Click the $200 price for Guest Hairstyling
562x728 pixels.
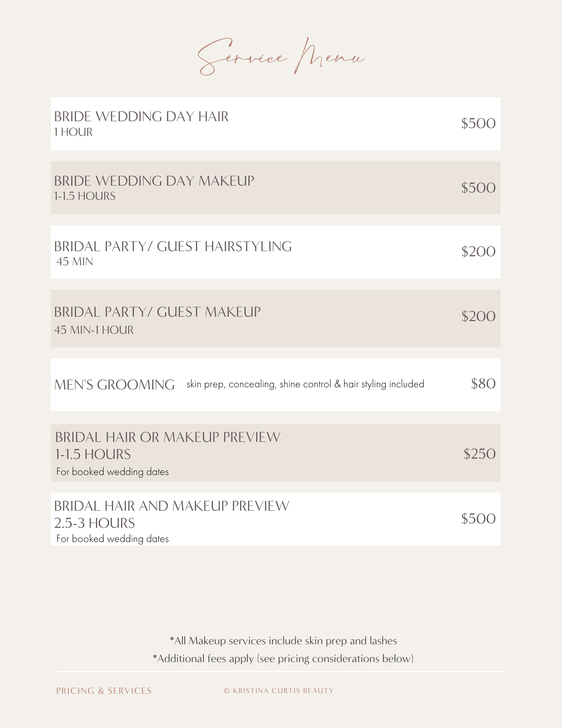[478, 252]
